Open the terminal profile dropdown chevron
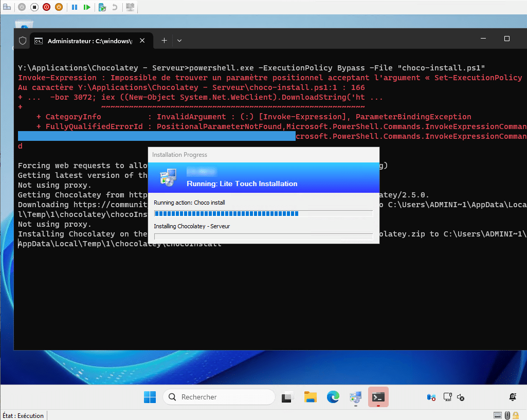 pos(179,40)
